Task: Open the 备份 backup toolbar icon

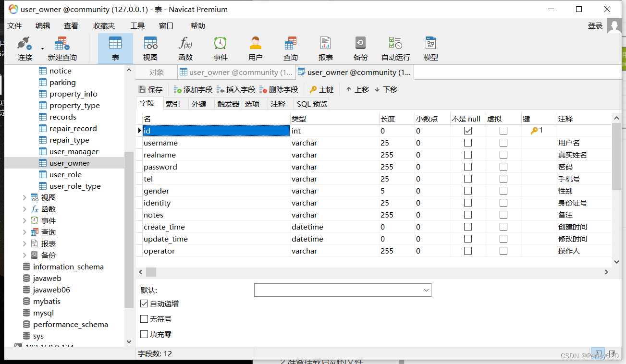Action: (361, 49)
